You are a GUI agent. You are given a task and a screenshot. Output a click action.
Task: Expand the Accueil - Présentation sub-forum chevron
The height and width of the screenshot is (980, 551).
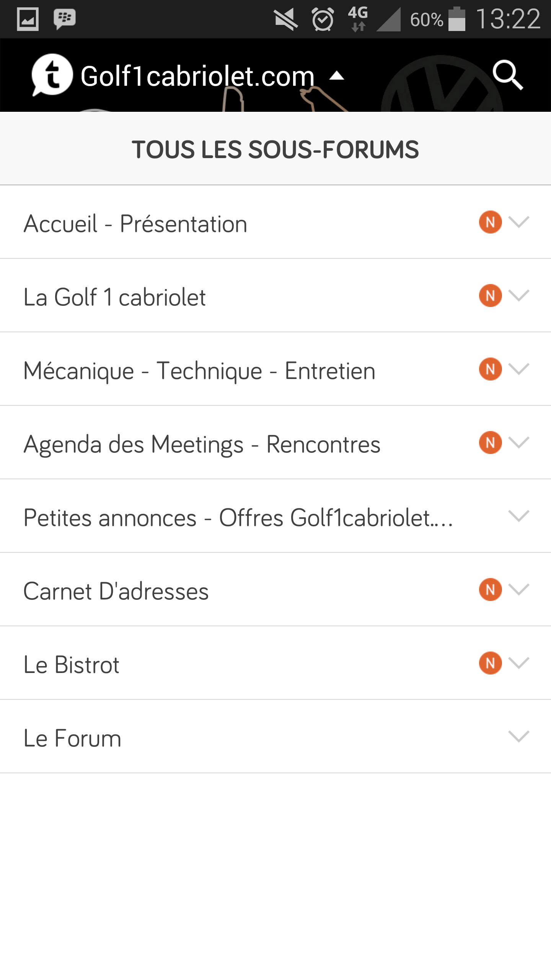pos(518,222)
